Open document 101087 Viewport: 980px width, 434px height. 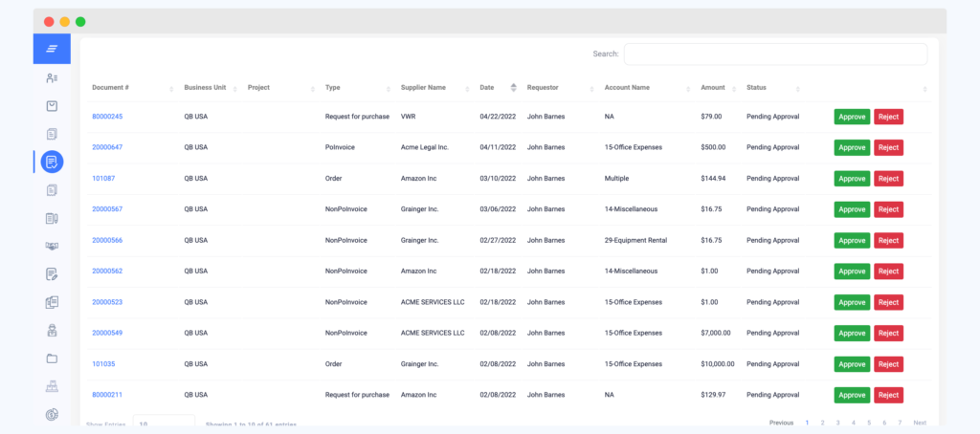click(103, 178)
